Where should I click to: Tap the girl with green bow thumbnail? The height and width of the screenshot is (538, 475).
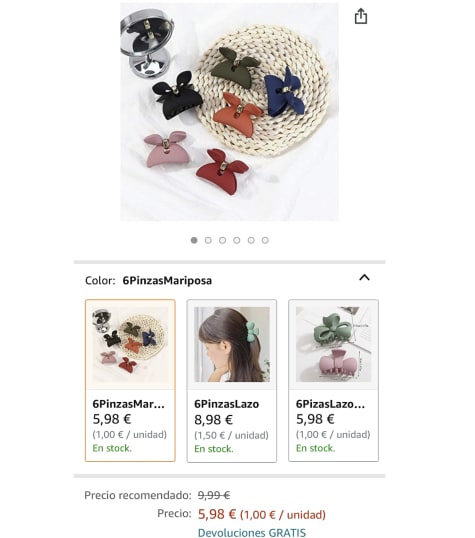pyautogui.click(x=232, y=344)
